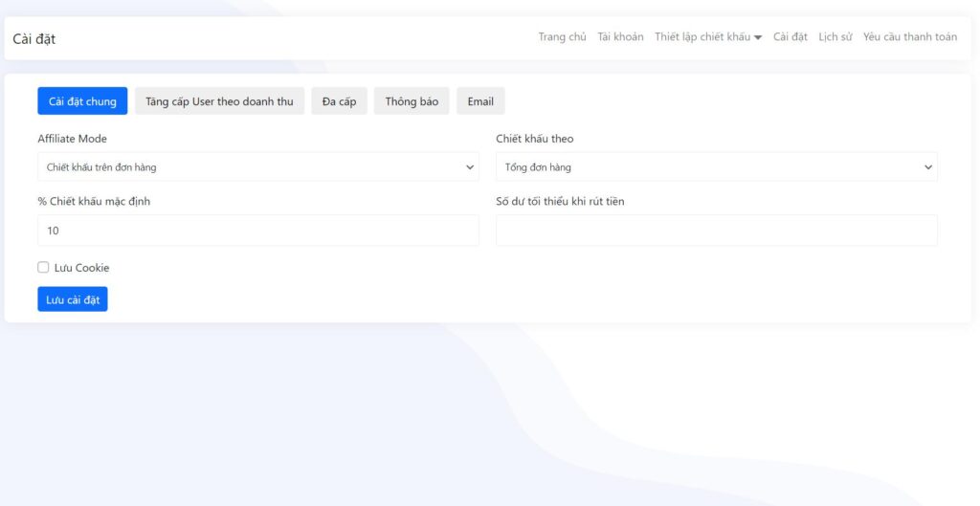Image resolution: width=980 pixels, height=506 pixels.
Task: Click the Affiliate Mode field label
Action: point(73,139)
